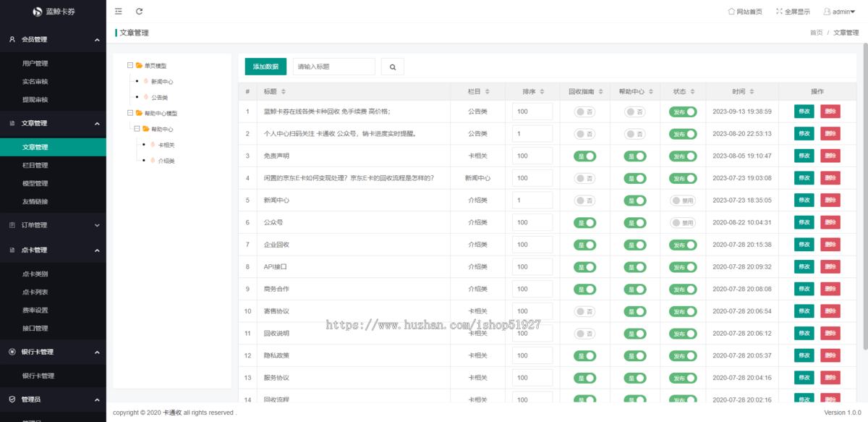Collapse the 点卡管理 sidebar section
868x422 pixels.
click(x=53, y=250)
